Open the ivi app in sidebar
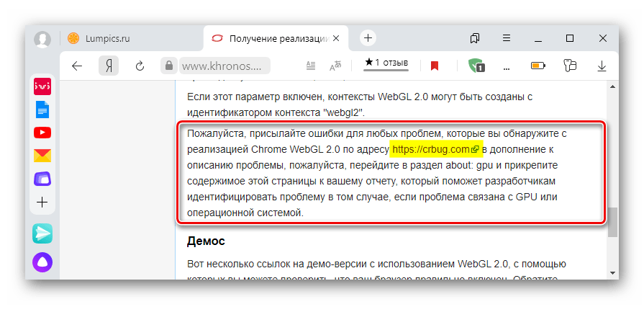 coord(42,87)
